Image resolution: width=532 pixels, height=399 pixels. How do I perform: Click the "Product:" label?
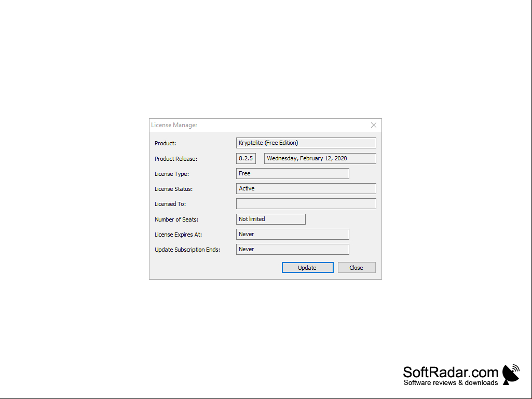[x=165, y=143]
